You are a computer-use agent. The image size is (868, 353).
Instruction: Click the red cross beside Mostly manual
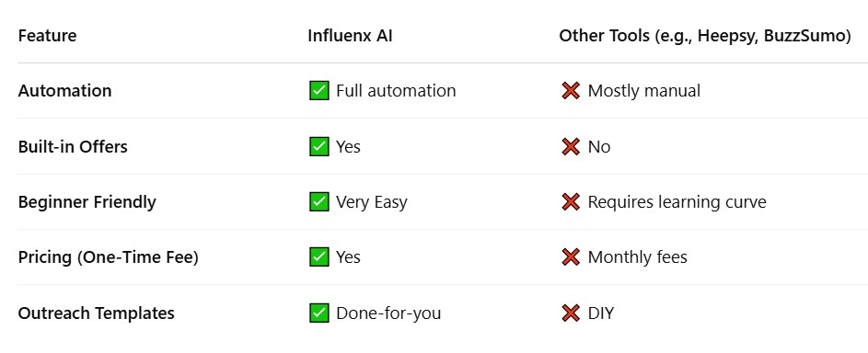570,91
